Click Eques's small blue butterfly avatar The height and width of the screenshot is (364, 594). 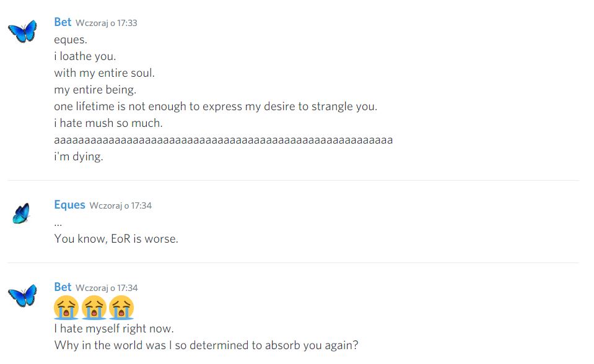pyautogui.click(x=21, y=214)
